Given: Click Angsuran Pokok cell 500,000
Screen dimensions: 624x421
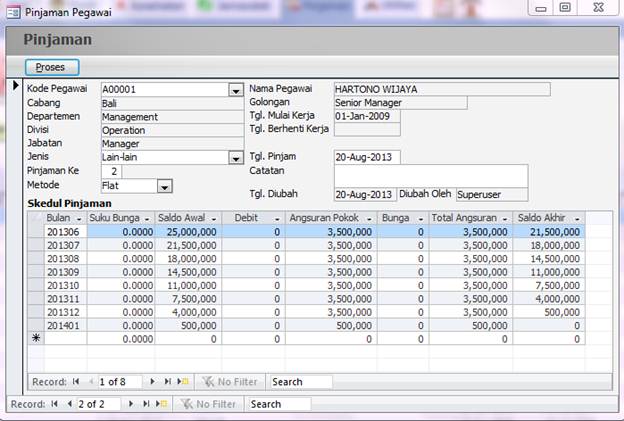Looking at the screenshot, I should 331,325.
